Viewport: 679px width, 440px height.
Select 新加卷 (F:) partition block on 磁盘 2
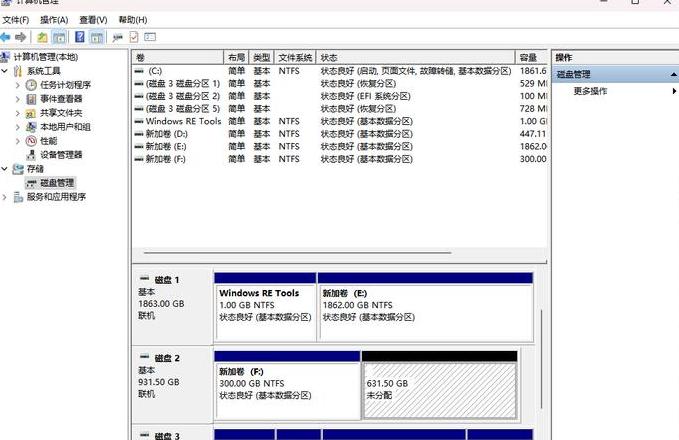[288, 385]
